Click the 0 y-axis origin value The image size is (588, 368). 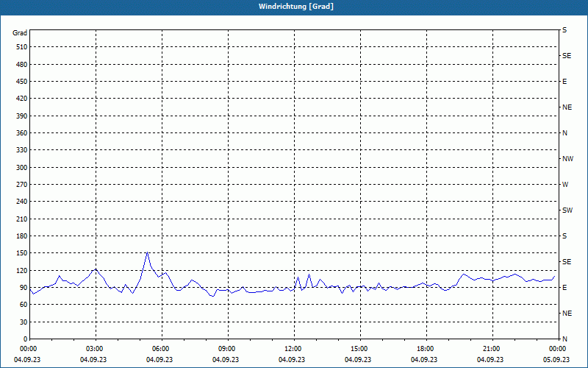click(26, 339)
